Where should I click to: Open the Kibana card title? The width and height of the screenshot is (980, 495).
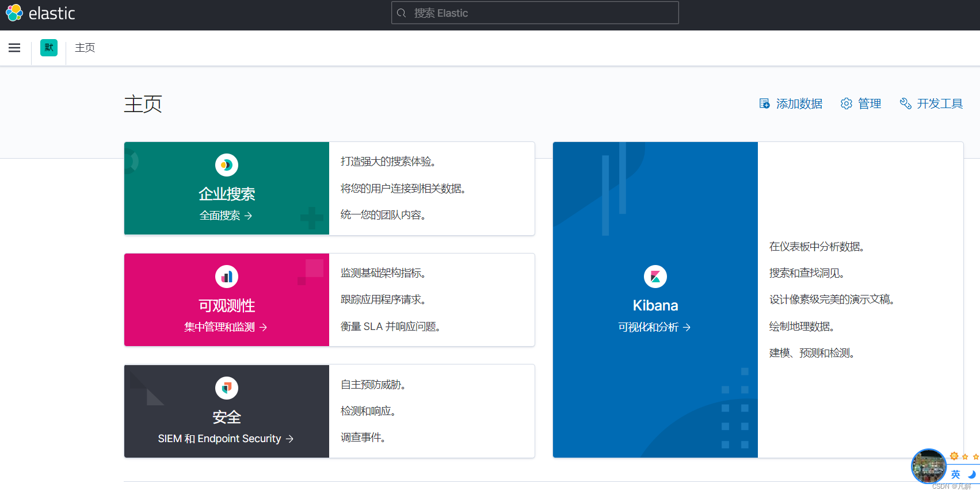click(x=655, y=305)
